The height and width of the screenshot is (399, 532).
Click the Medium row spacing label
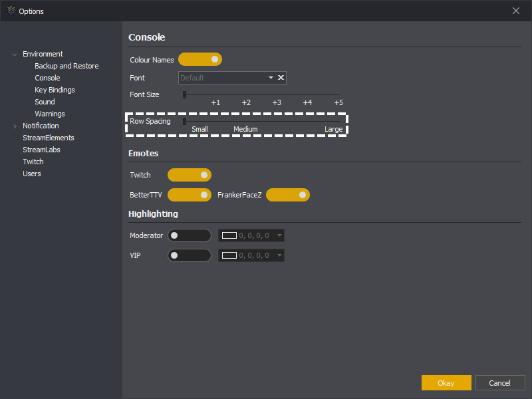245,129
